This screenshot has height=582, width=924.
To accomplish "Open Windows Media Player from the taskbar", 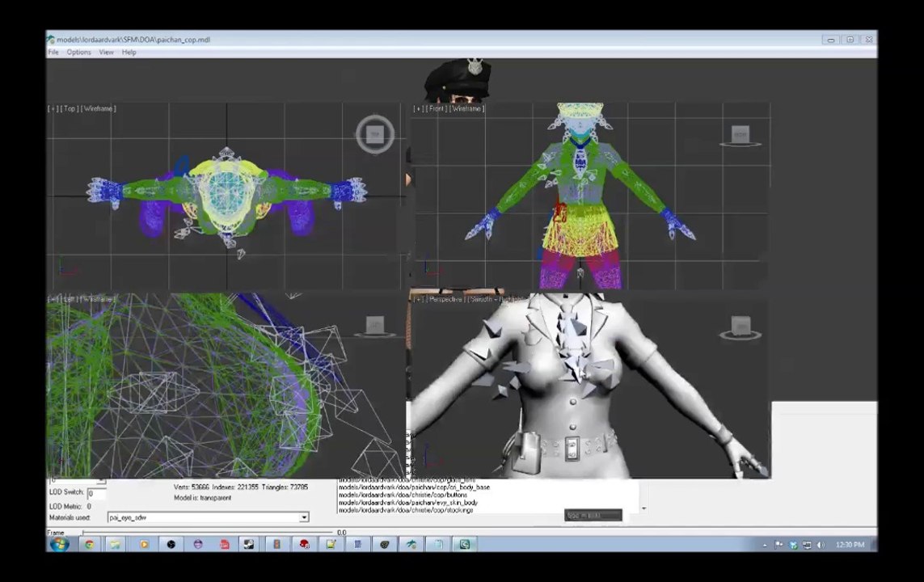I will pos(143,544).
